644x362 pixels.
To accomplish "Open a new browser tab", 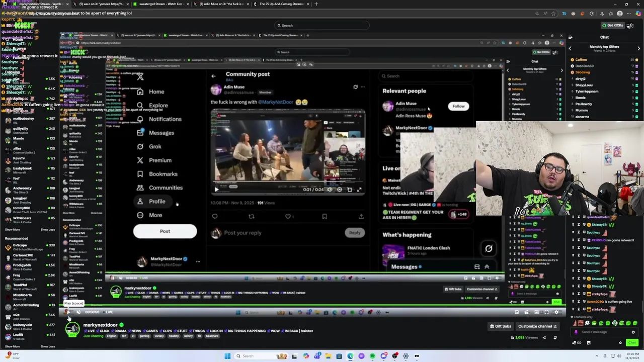I will (316, 4).
